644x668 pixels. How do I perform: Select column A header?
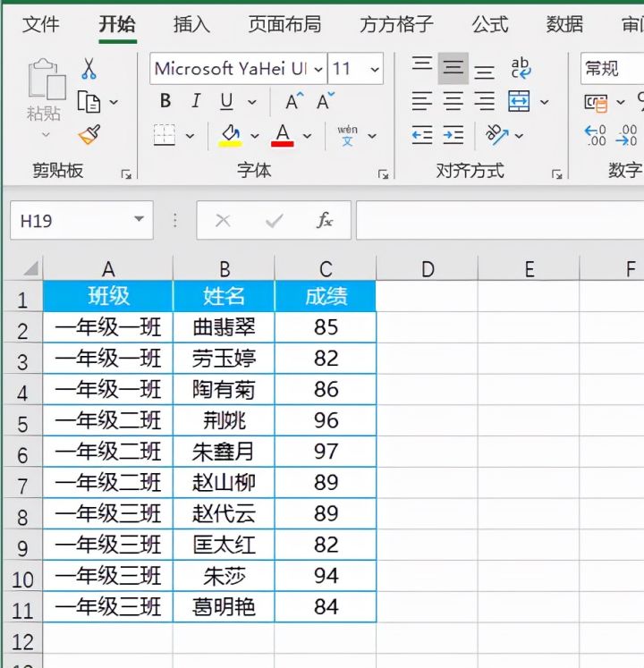pyautogui.click(x=108, y=269)
